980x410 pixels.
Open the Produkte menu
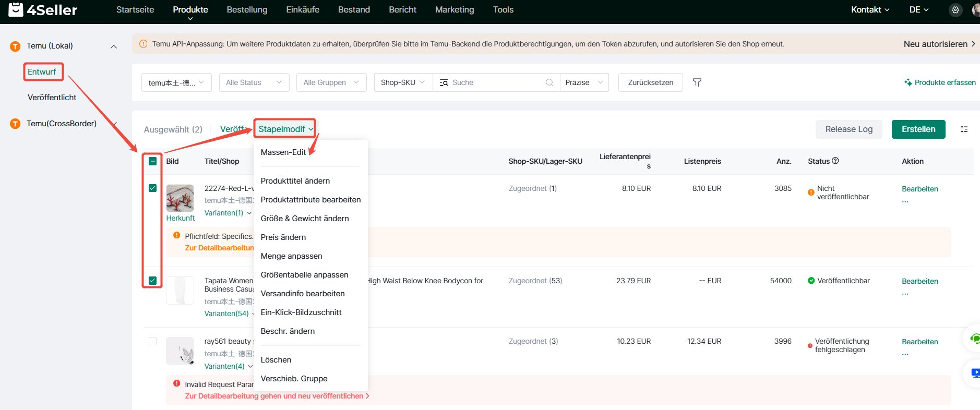pos(190,10)
